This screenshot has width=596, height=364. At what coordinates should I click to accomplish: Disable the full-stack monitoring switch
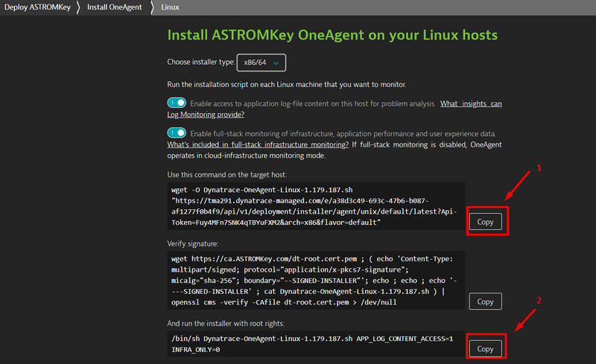point(177,133)
